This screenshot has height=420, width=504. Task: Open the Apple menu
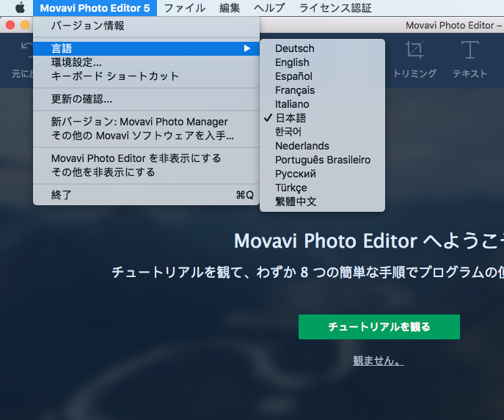[20, 8]
